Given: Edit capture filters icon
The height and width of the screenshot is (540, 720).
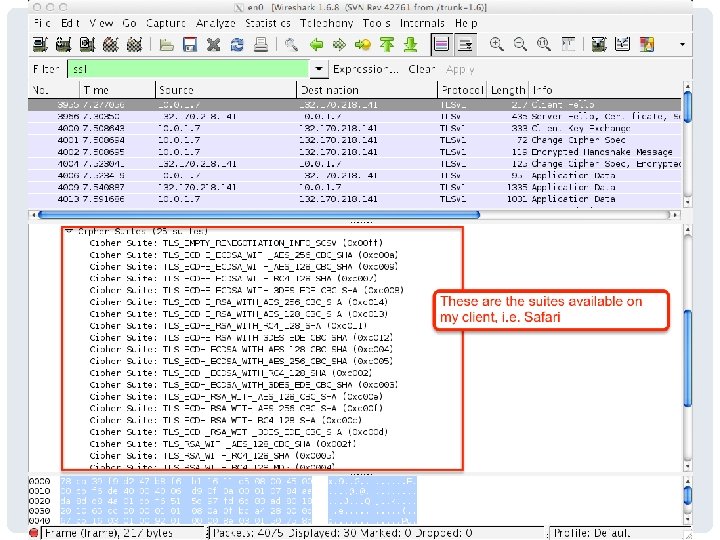Looking at the screenshot, I should click(x=599, y=45).
